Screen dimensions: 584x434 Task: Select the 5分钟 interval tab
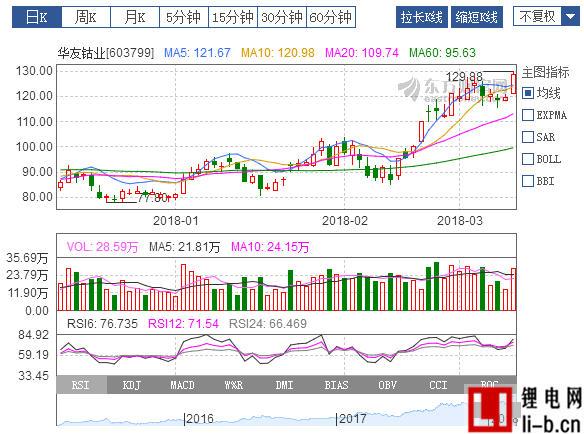(184, 17)
